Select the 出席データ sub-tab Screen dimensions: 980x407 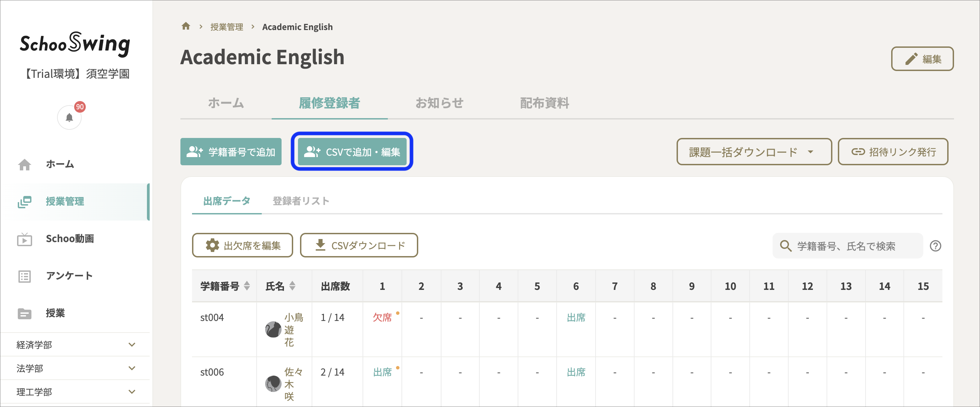click(x=227, y=201)
